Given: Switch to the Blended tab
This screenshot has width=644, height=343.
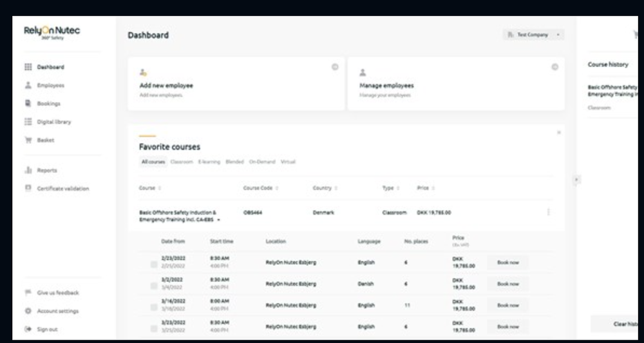Looking at the screenshot, I should pyautogui.click(x=234, y=162).
